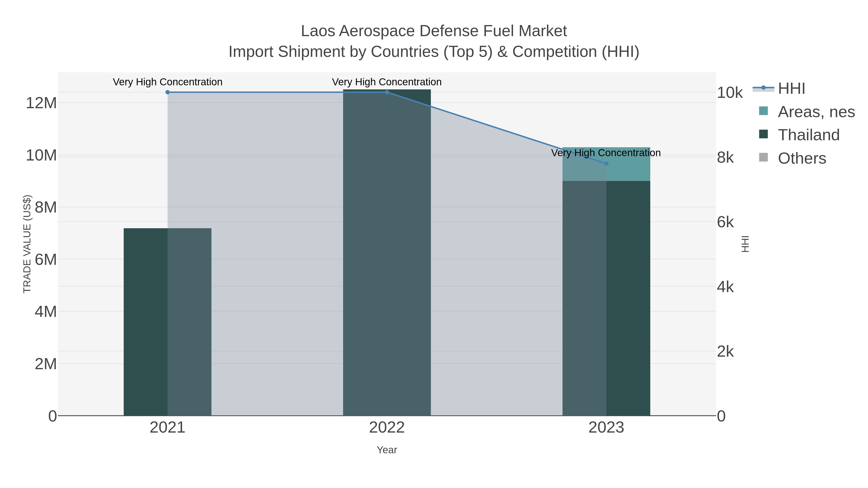Toggle the Areas, nes legend entry
The image size is (868, 488).
[807, 112]
